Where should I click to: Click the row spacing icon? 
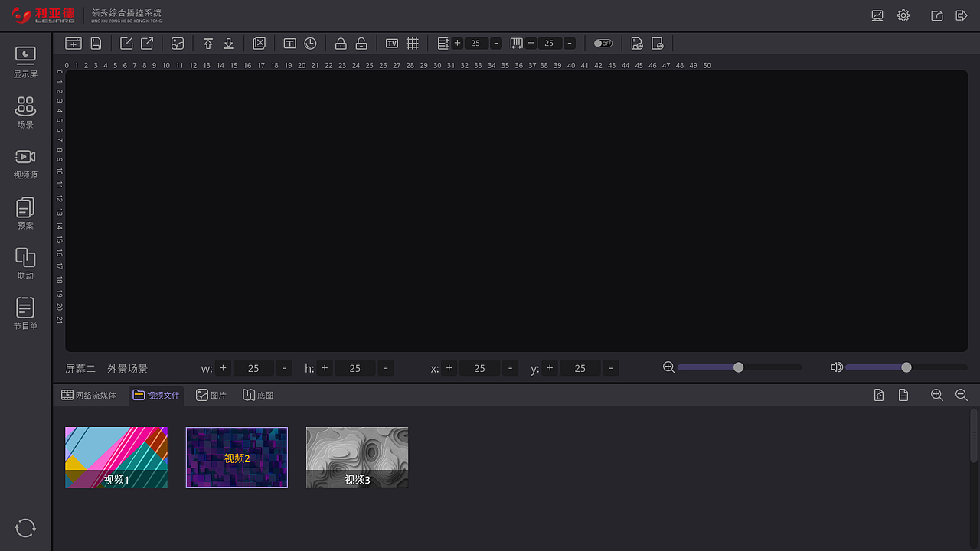click(443, 44)
